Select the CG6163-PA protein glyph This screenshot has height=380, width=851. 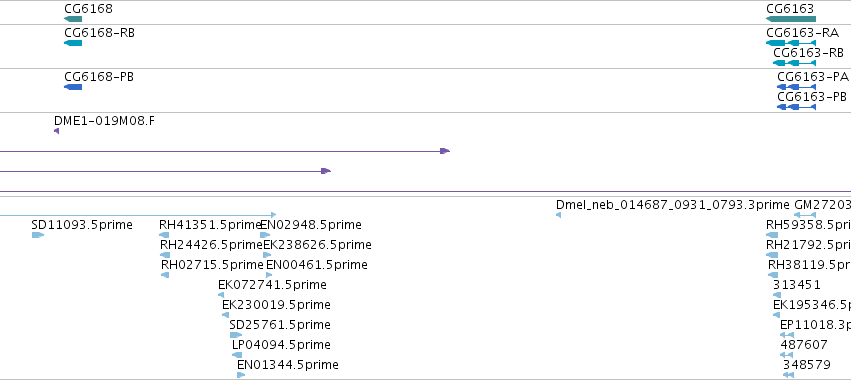point(796,87)
